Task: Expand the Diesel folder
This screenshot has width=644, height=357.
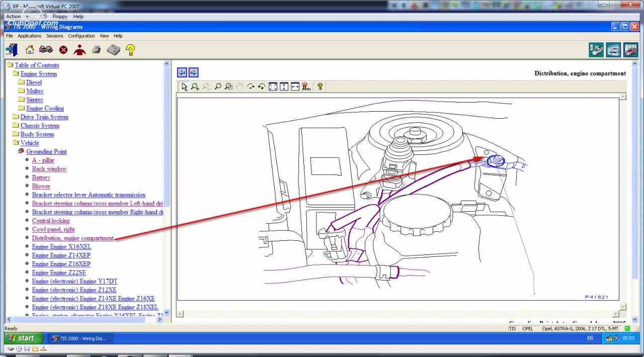Action: click(x=34, y=82)
